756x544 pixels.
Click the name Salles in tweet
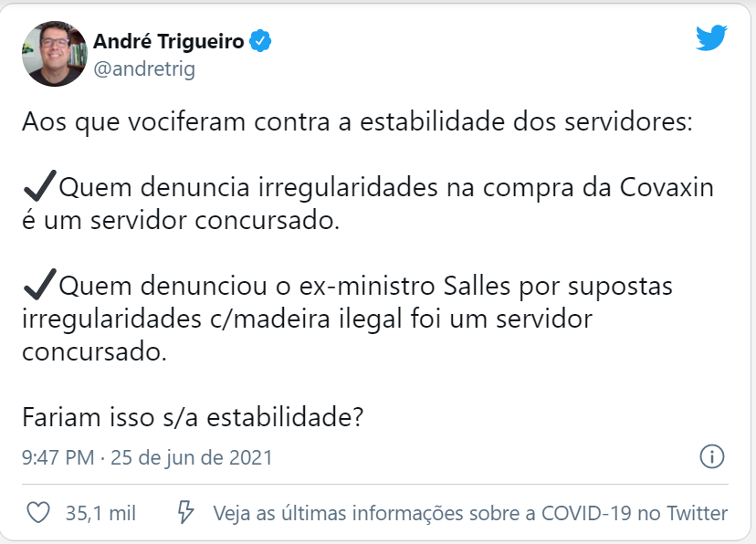point(477,286)
